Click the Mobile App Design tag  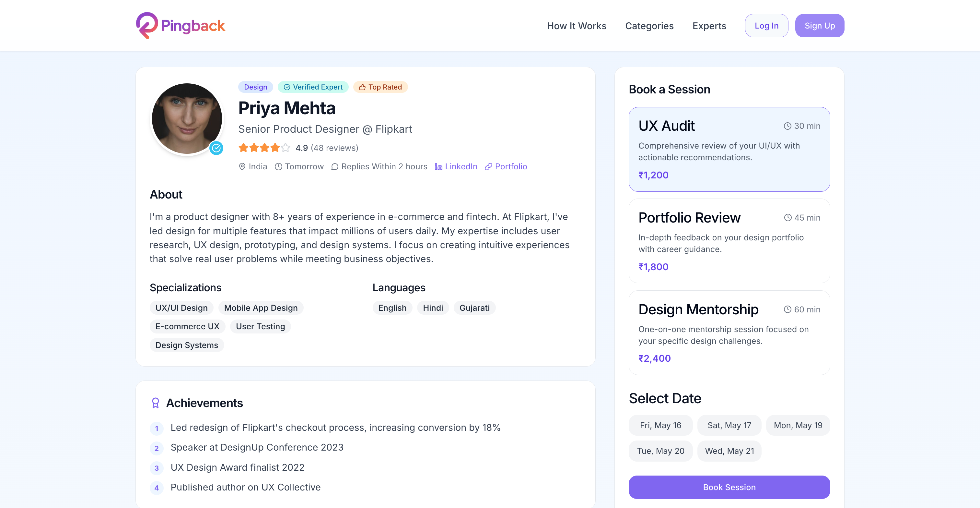pyautogui.click(x=261, y=308)
